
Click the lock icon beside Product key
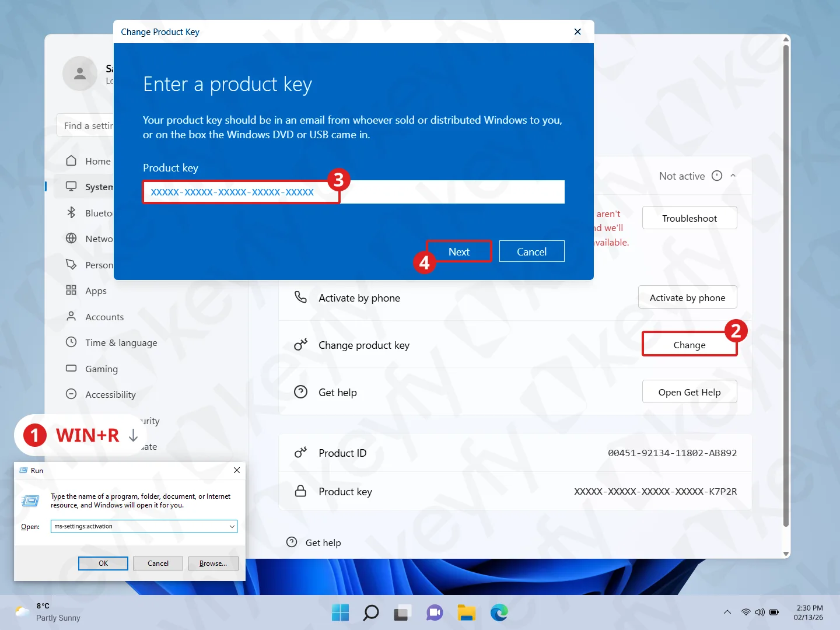[300, 491]
